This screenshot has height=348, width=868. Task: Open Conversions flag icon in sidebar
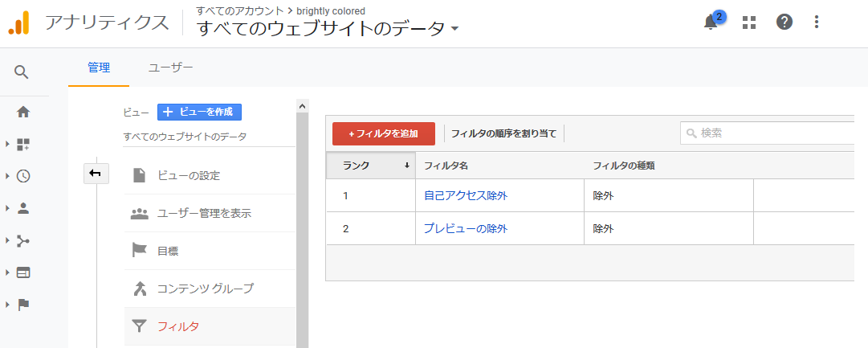click(x=23, y=305)
